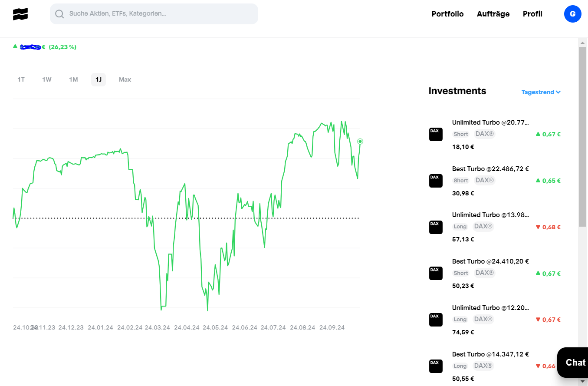Select the Max chart time range
Image resolution: width=588 pixels, height=386 pixels.
(125, 79)
